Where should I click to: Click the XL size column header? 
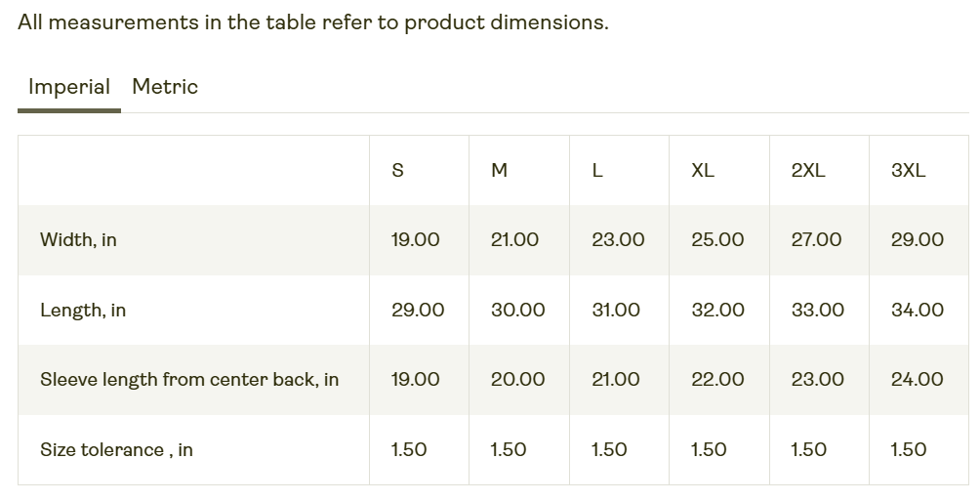[703, 171]
